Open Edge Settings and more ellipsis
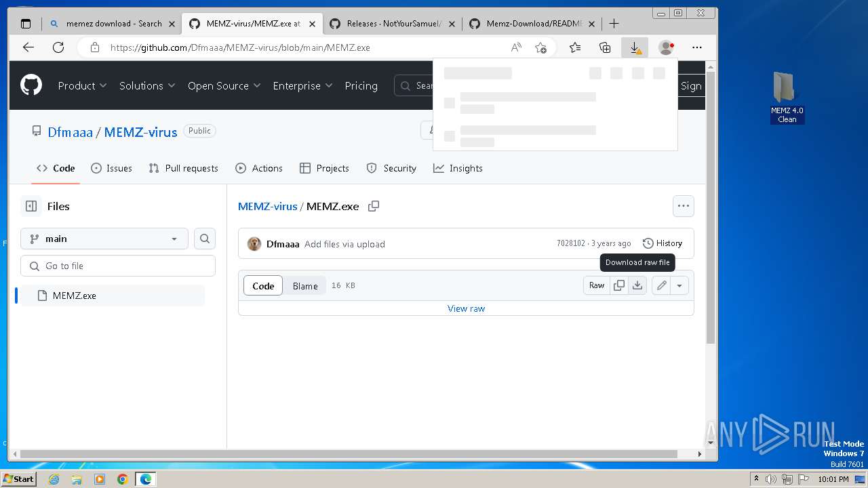The height and width of the screenshot is (488, 868). (697, 47)
